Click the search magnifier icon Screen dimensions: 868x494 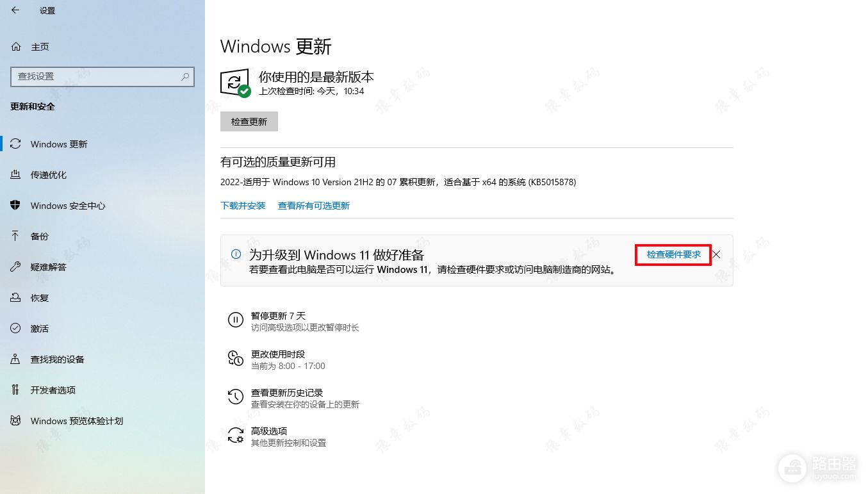[x=185, y=76]
